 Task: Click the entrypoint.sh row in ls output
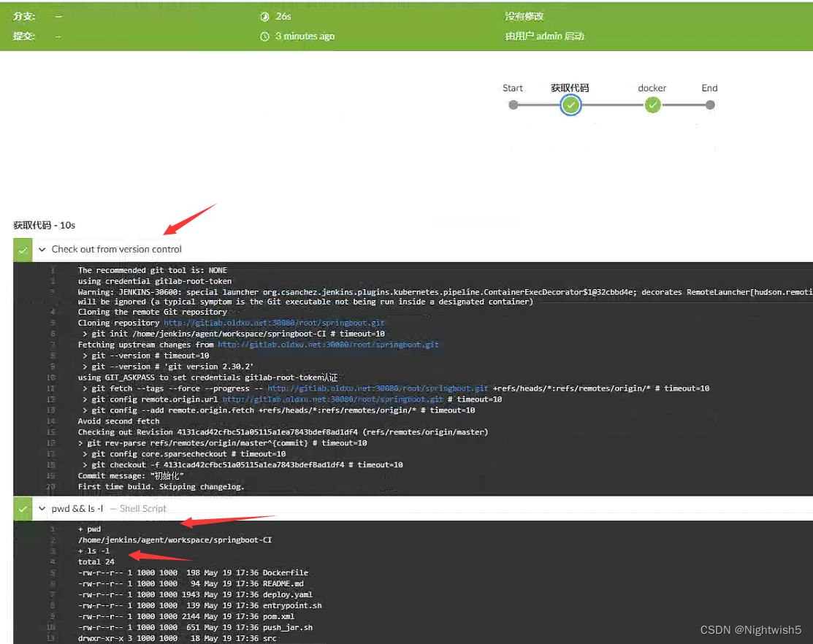point(199,605)
